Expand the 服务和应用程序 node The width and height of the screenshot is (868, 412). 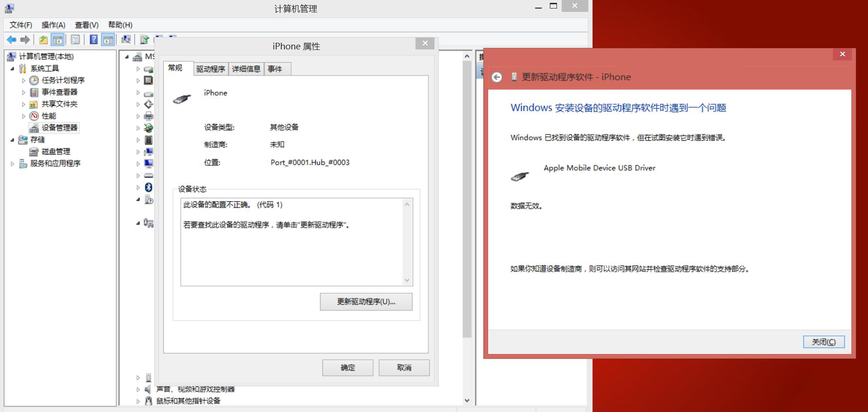click(x=12, y=163)
